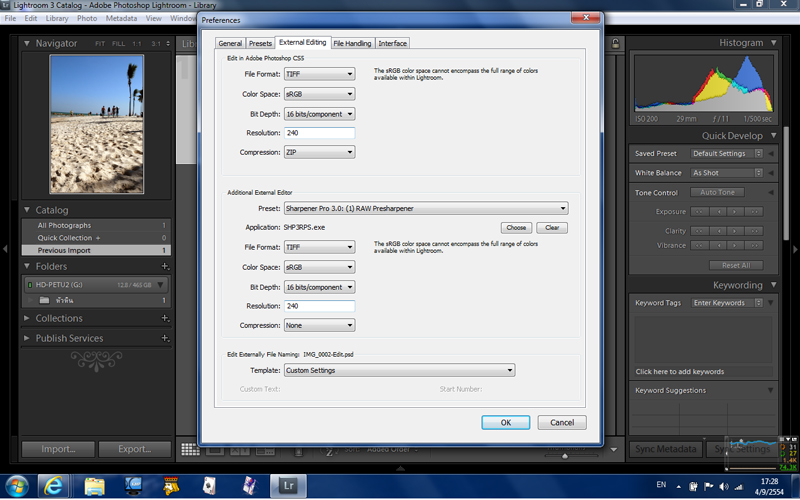Open Compression dropdown showing None
Image resolution: width=800 pixels, height=500 pixels.
click(x=319, y=325)
